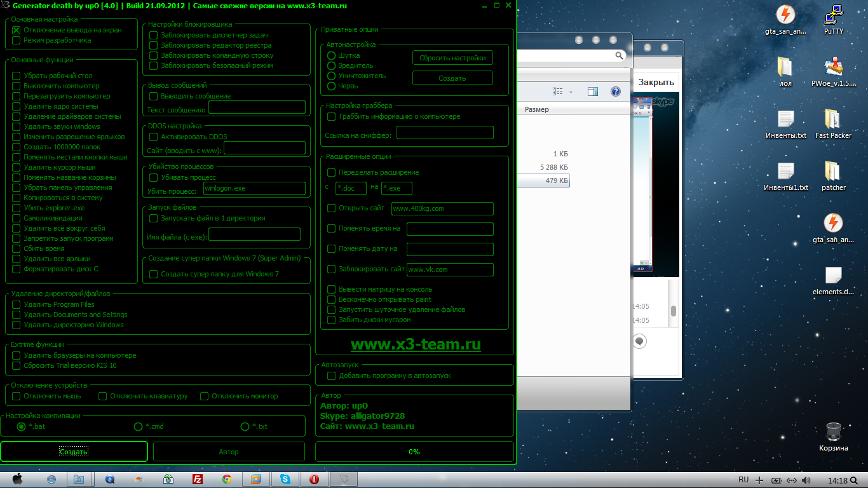868x488 pixels.
Task: Sort by the Размер column header
Action: point(537,109)
